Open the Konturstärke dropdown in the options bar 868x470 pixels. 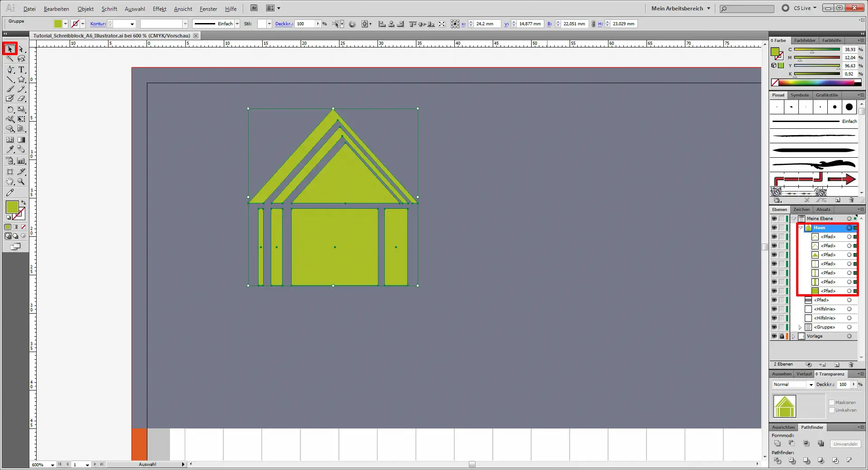click(131, 23)
